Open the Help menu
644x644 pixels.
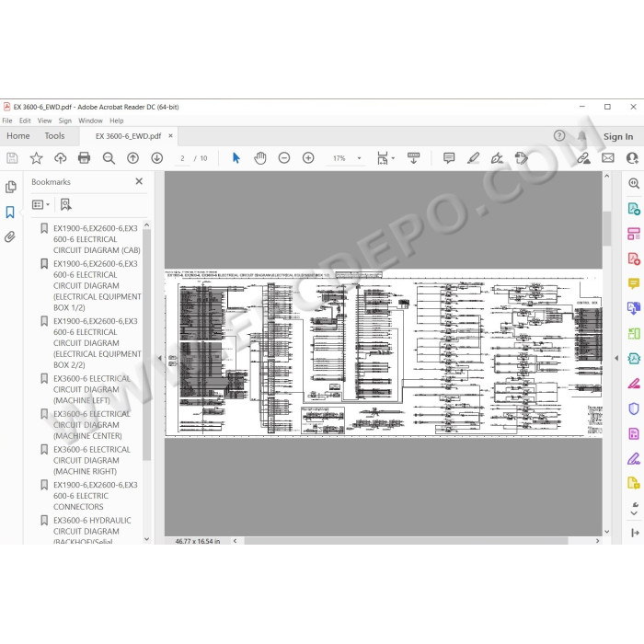116,121
